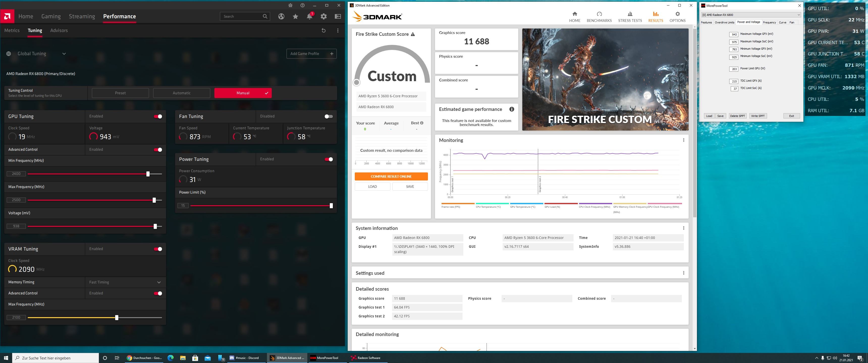
Task: Click the warning triangle beside Fire Strike Custom Score
Action: (413, 34)
